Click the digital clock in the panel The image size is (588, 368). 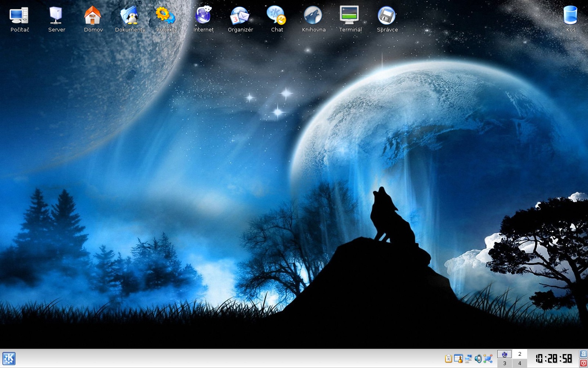554,359
